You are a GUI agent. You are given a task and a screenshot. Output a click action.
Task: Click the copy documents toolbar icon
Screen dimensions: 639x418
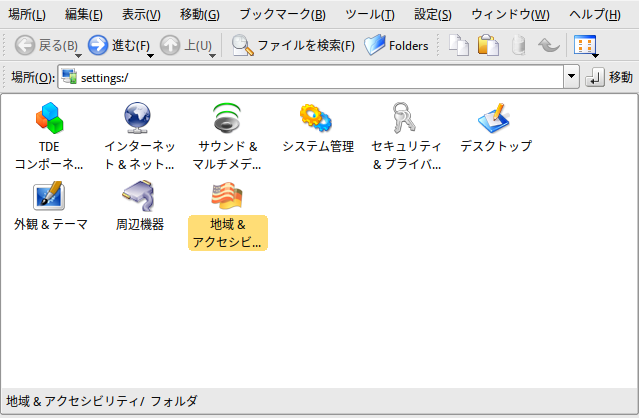click(459, 45)
